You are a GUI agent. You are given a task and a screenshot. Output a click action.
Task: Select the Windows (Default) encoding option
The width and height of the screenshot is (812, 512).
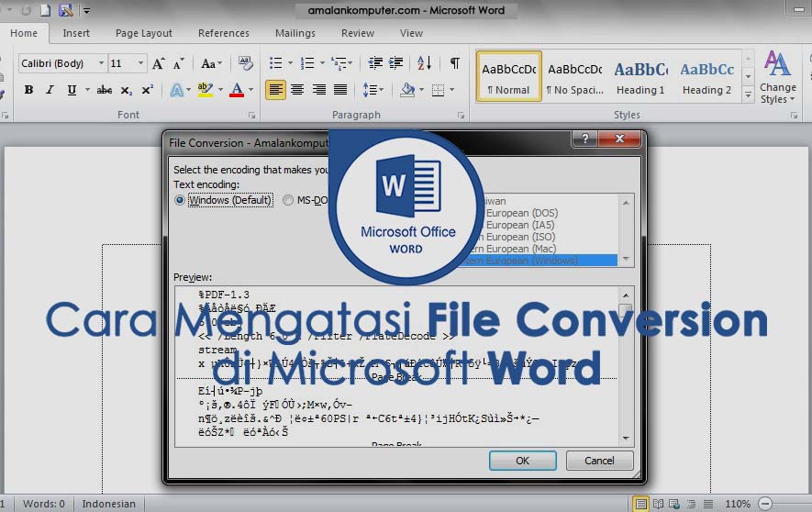coord(223,200)
